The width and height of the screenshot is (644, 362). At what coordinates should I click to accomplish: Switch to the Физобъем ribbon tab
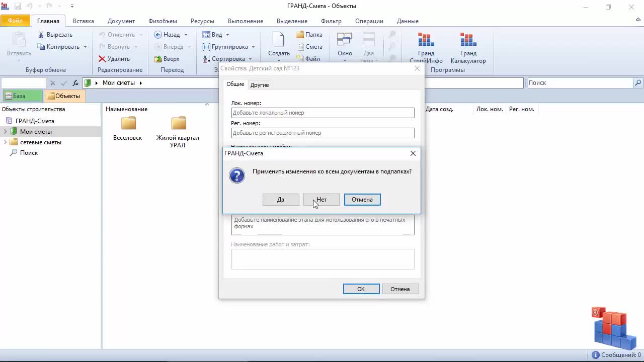pos(163,21)
